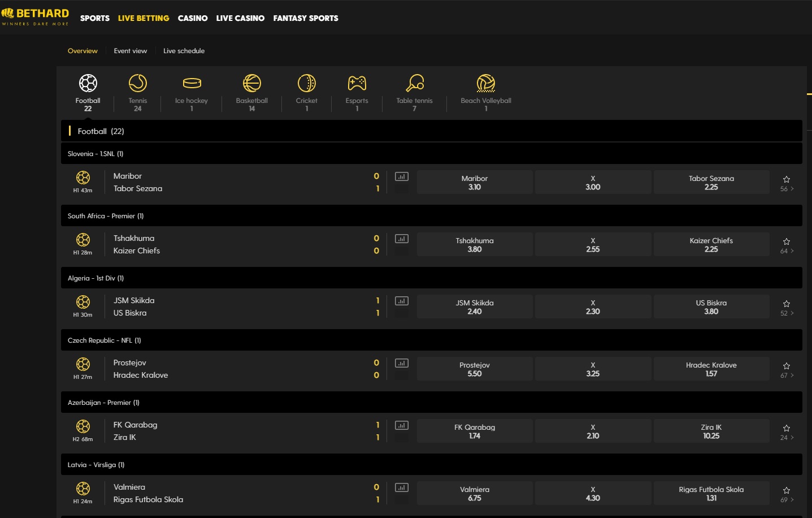Favorite the Valmiera vs Rigas Futbola Skola match
812x518 pixels.
[x=787, y=490]
